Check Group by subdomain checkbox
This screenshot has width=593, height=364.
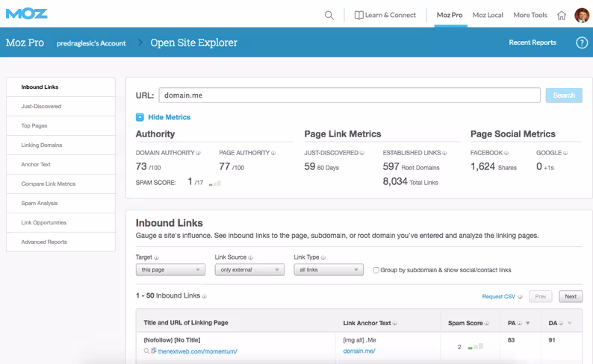tap(376, 270)
